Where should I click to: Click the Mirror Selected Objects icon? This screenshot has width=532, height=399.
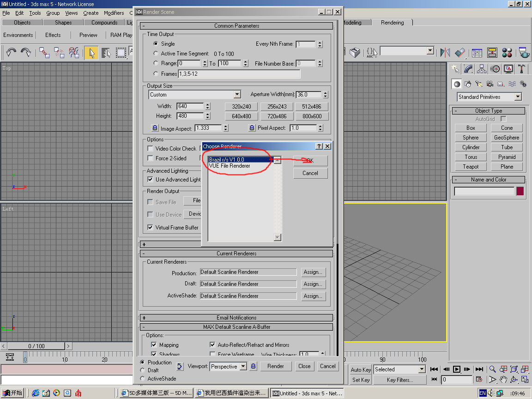(x=445, y=53)
